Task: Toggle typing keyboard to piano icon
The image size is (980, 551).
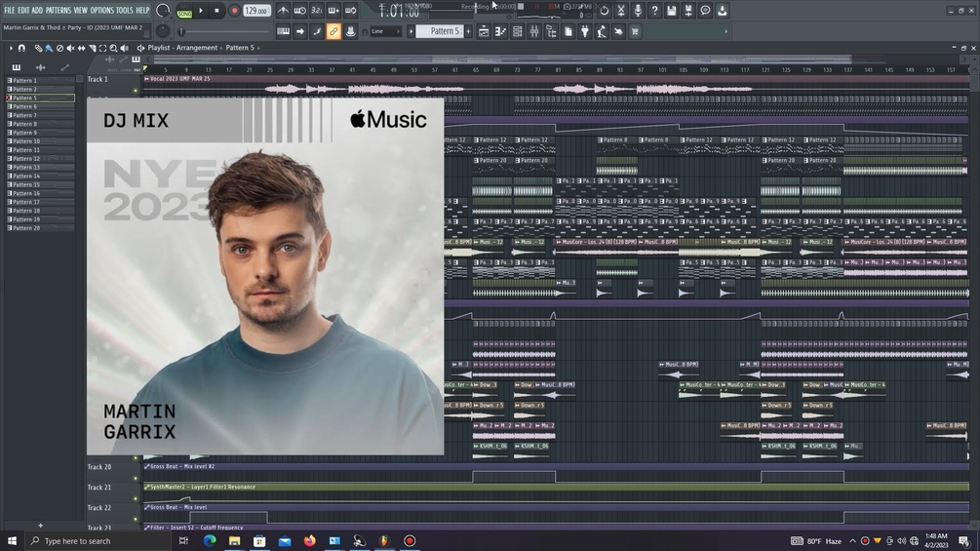Action: tap(283, 31)
